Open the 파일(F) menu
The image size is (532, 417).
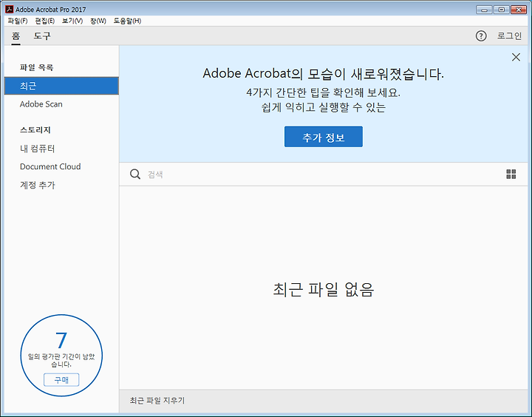coord(18,21)
